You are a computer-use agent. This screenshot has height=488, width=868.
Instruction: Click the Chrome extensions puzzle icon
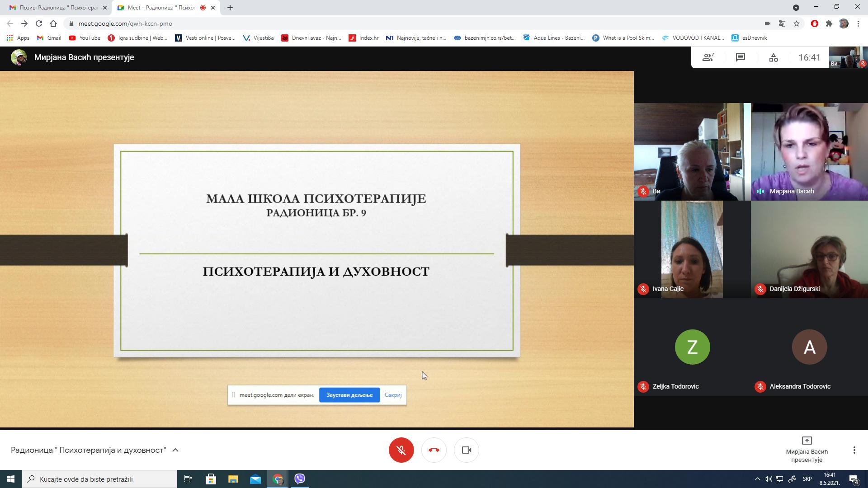829,23
